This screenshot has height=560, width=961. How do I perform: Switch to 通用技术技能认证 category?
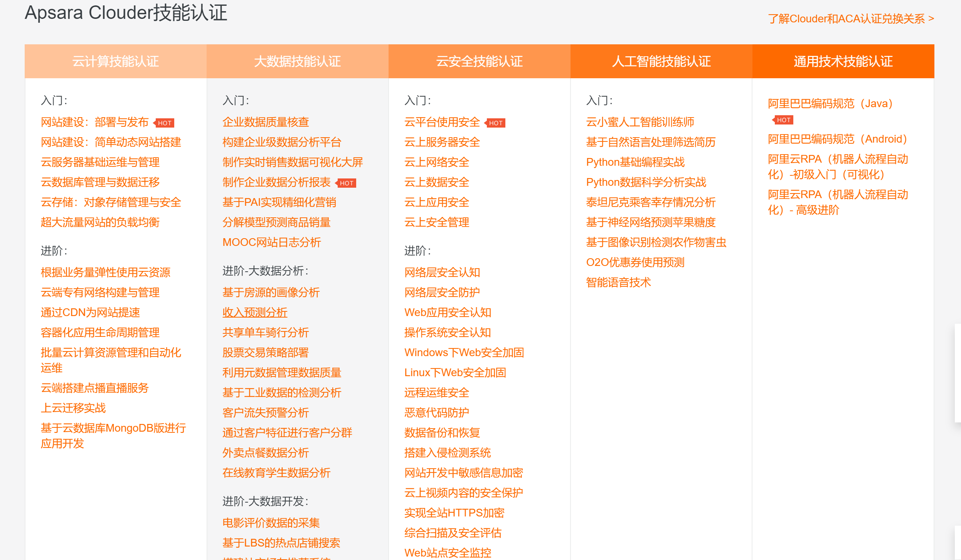pyautogui.click(x=843, y=61)
